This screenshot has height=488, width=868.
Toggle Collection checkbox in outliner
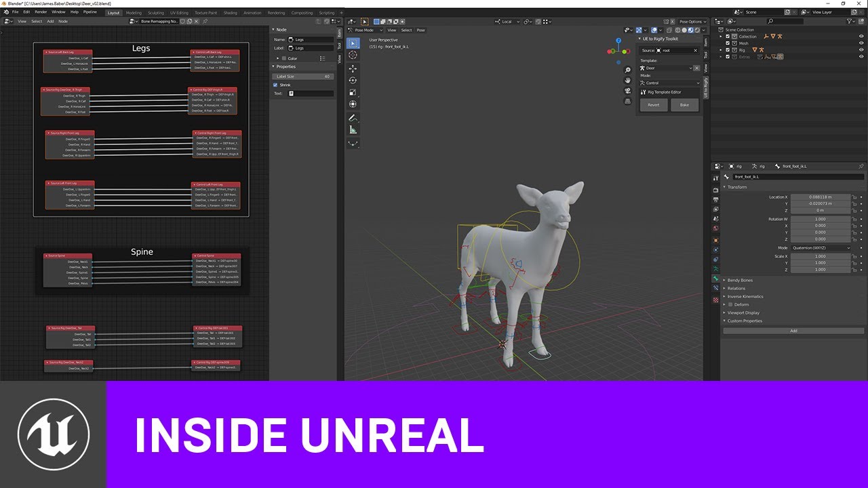point(728,37)
